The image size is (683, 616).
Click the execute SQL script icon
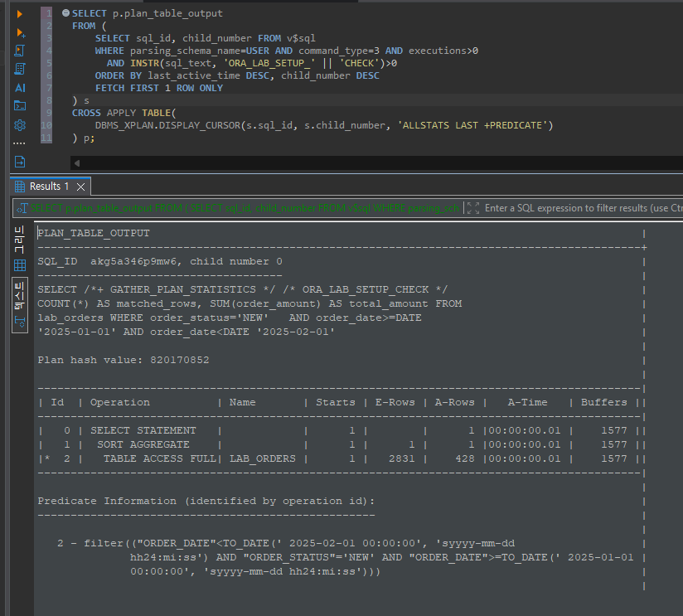click(x=20, y=51)
